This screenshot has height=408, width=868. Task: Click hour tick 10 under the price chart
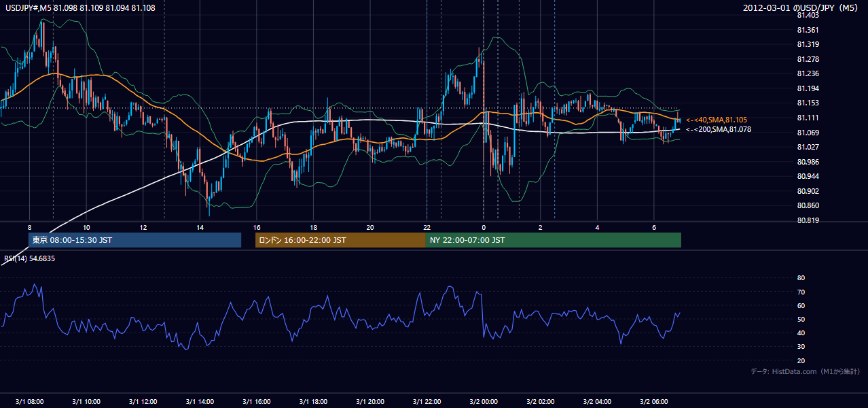(x=86, y=227)
